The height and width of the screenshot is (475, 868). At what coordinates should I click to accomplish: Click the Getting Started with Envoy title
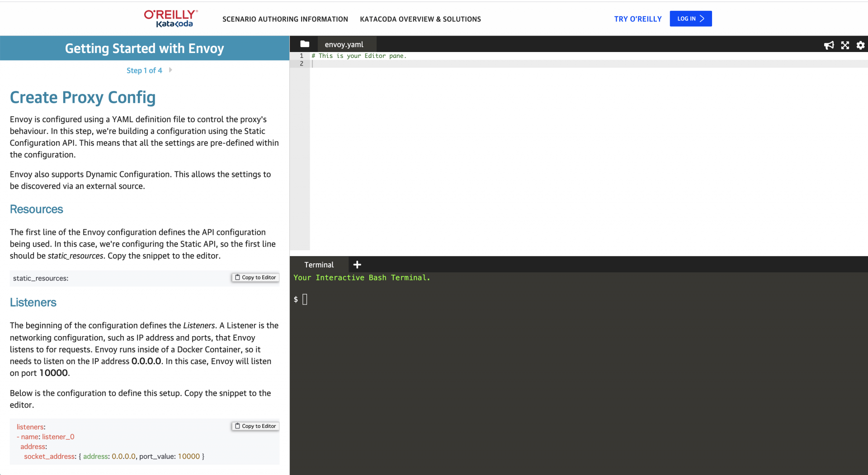(x=145, y=48)
